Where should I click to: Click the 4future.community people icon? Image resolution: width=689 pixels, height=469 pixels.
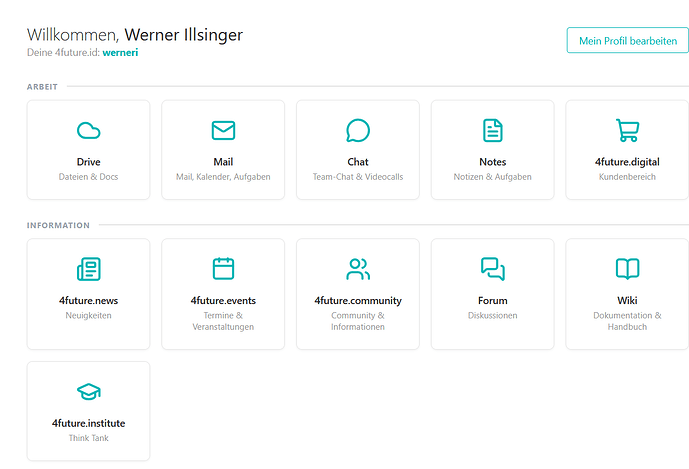(x=358, y=269)
